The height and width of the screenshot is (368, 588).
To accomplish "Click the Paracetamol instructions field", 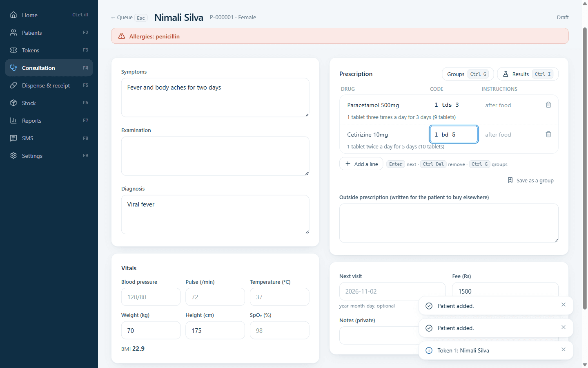I will pos(510,105).
